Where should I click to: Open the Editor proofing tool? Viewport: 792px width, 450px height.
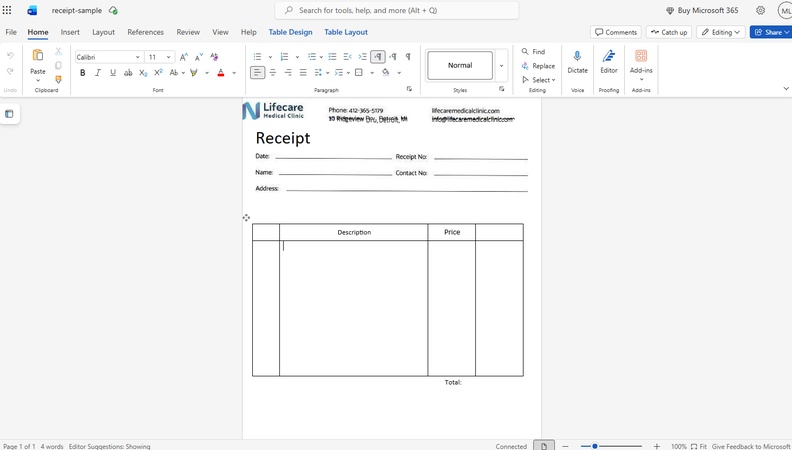click(x=609, y=56)
